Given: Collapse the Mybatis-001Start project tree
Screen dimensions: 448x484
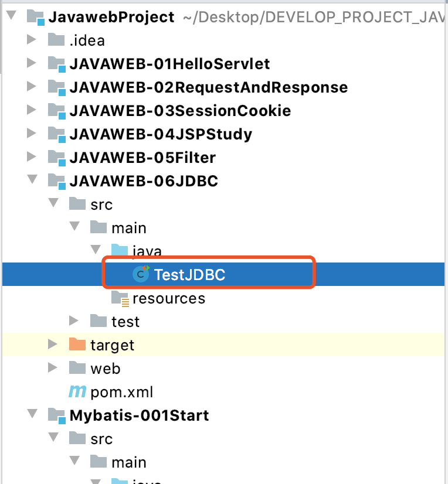Looking at the screenshot, I should (32, 415).
